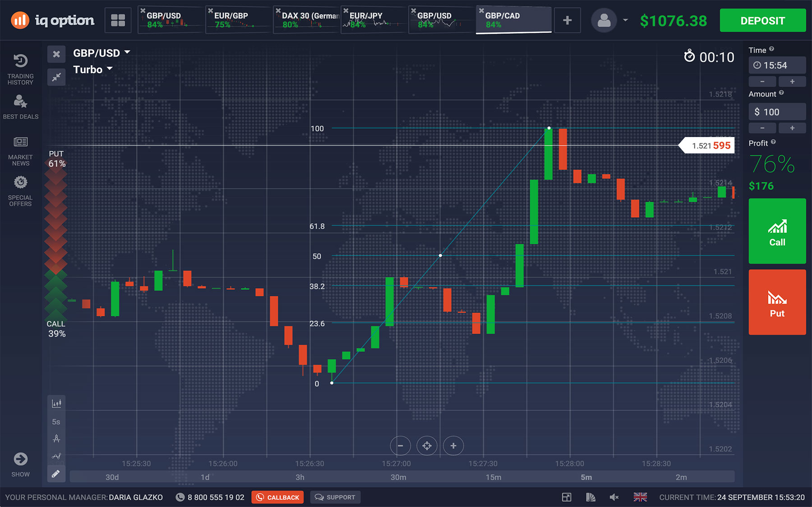Select the pencil drawing tool
The image size is (812, 507).
tap(56, 474)
